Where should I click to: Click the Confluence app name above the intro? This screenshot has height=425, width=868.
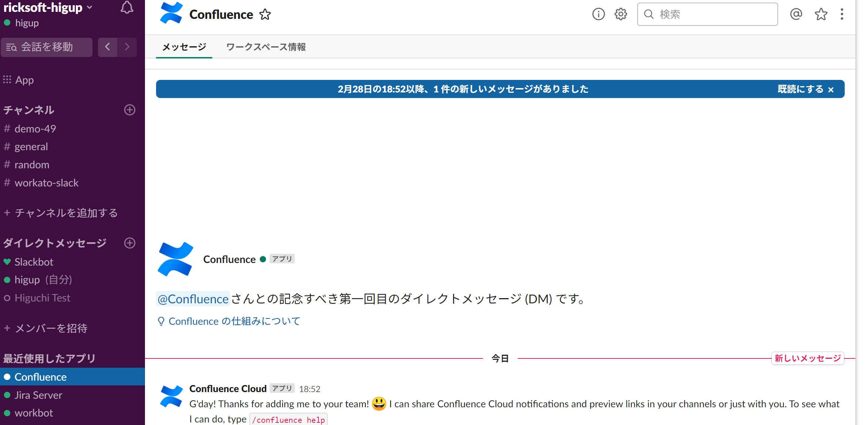click(x=229, y=259)
